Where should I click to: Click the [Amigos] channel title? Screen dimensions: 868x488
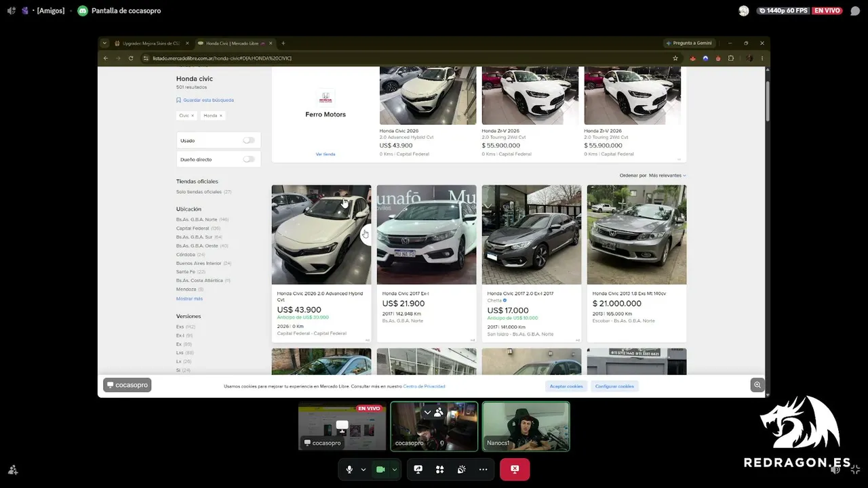[51, 11]
